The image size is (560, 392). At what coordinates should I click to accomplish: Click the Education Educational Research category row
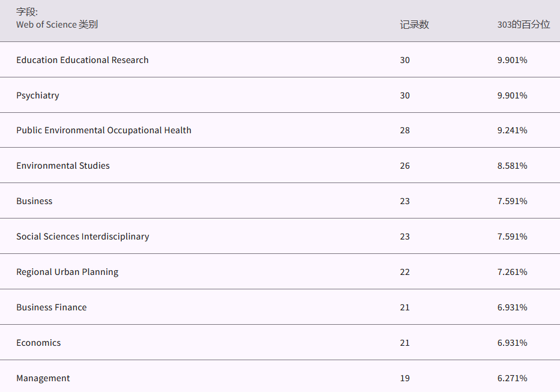pyautogui.click(x=82, y=60)
